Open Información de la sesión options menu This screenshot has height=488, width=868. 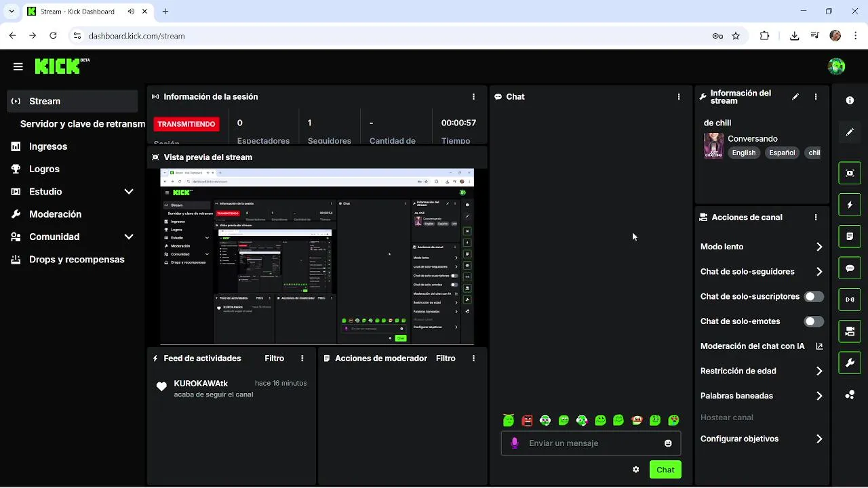473,97
